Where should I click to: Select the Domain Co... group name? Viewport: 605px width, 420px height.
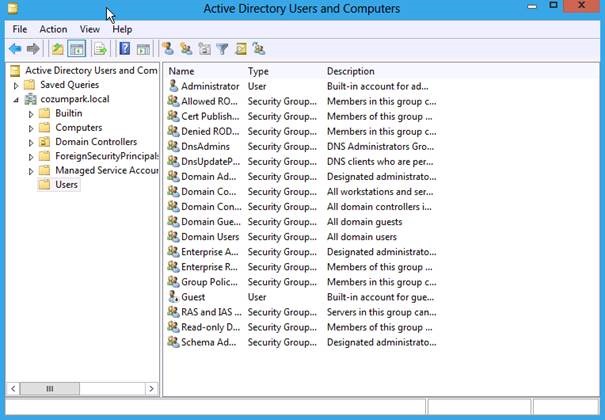[x=208, y=192]
